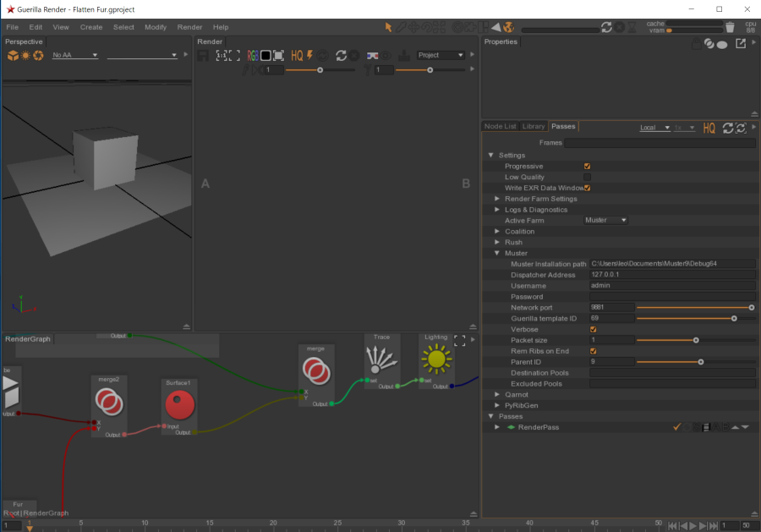This screenshot has width=761, height=532.
Task: Click the HQ icon in Render panel
Action: (x=297, y=55)
